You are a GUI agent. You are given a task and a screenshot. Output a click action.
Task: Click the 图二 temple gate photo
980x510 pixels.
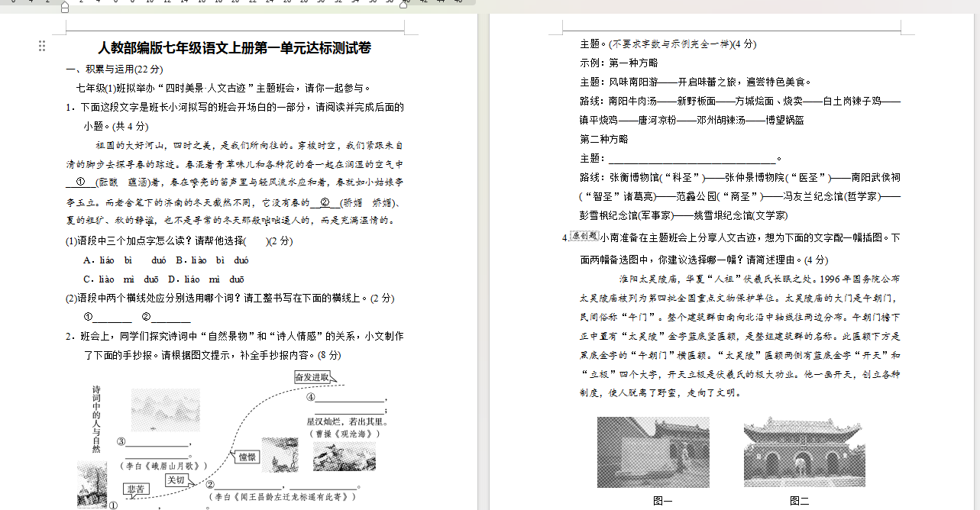[x=804, y=452]
